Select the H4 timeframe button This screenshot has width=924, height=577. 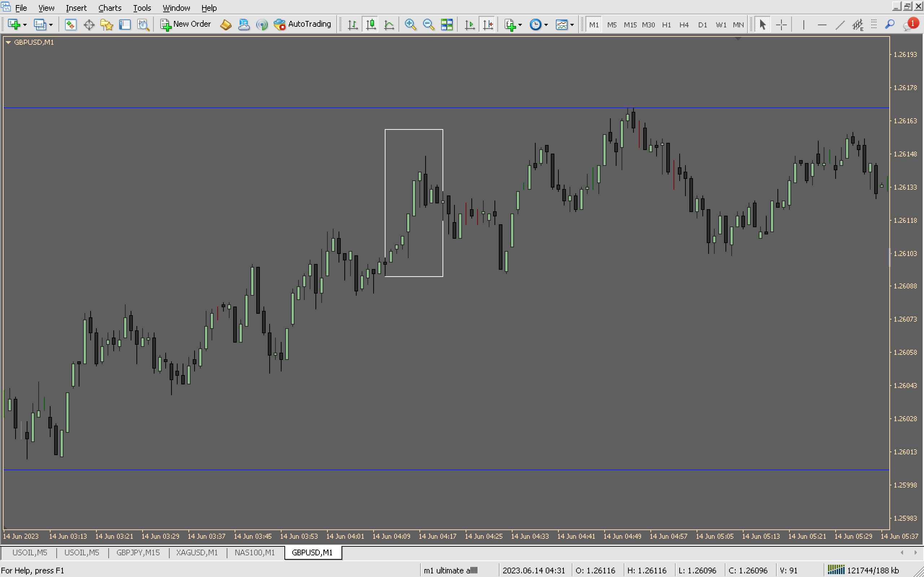pyautogui.click(x=684, y=25)
